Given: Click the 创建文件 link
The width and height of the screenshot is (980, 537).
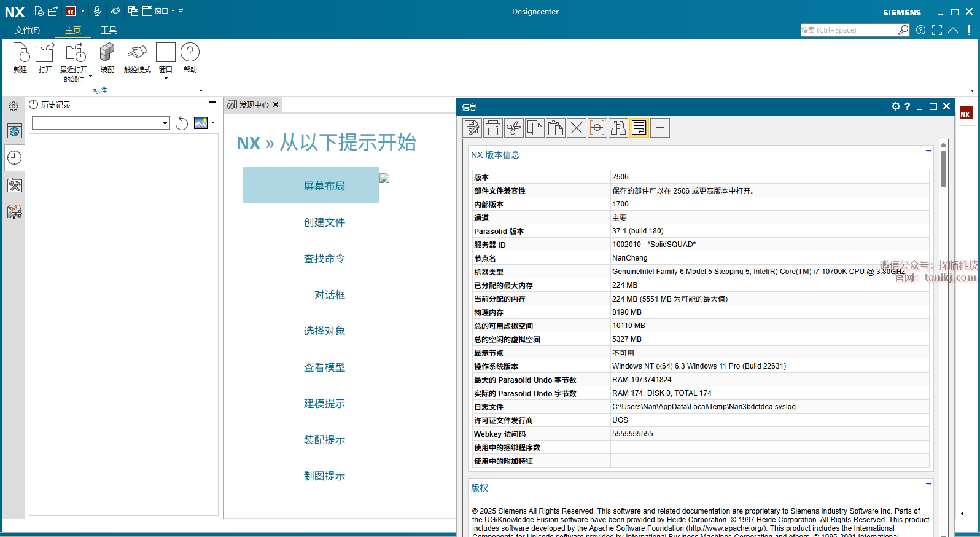Looking at the screenshot, I should 324,222.
